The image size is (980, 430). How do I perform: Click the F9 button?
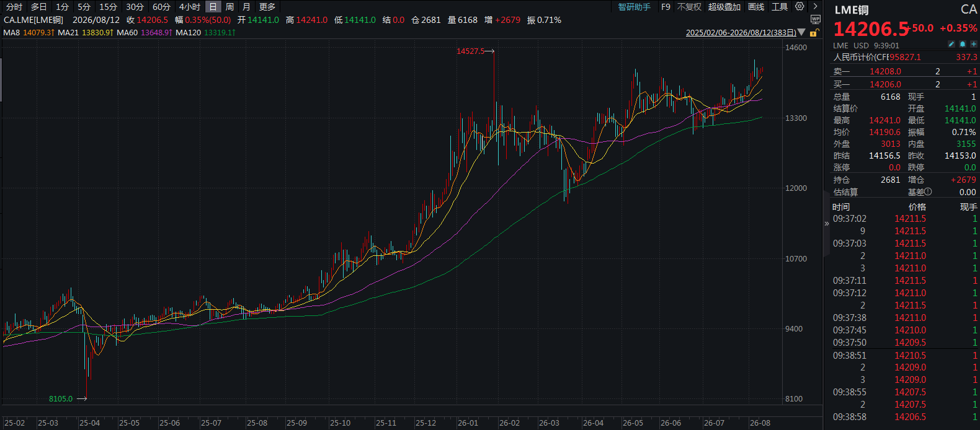[666, 7]
